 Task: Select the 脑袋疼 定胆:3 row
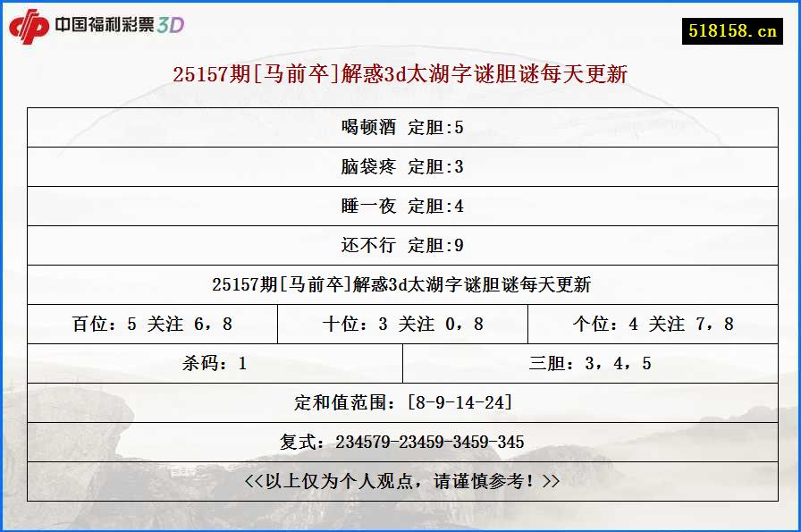pyautogui.click(x=400, y=167)
